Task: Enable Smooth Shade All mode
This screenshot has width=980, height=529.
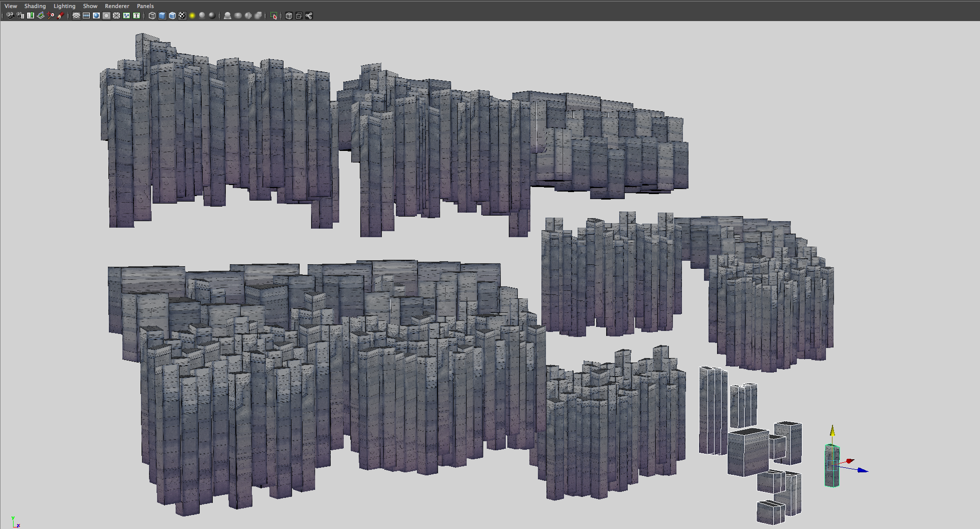Action: coord(162,16)
